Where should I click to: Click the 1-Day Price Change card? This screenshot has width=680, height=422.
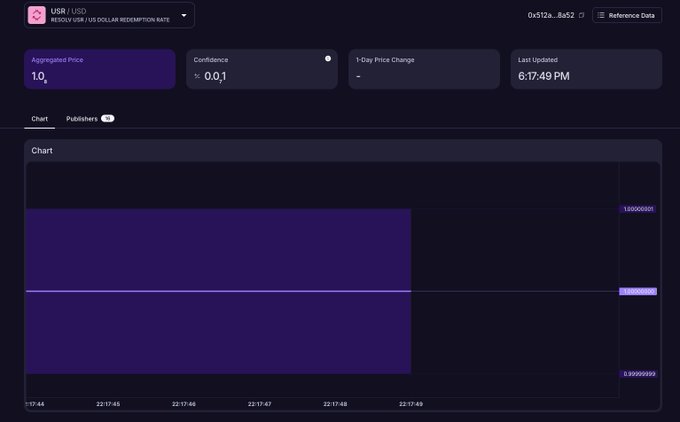pos(424,69)
